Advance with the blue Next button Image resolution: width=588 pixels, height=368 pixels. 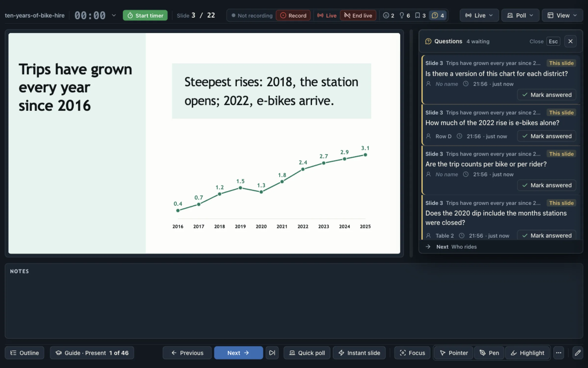click(x=238, y=353)
